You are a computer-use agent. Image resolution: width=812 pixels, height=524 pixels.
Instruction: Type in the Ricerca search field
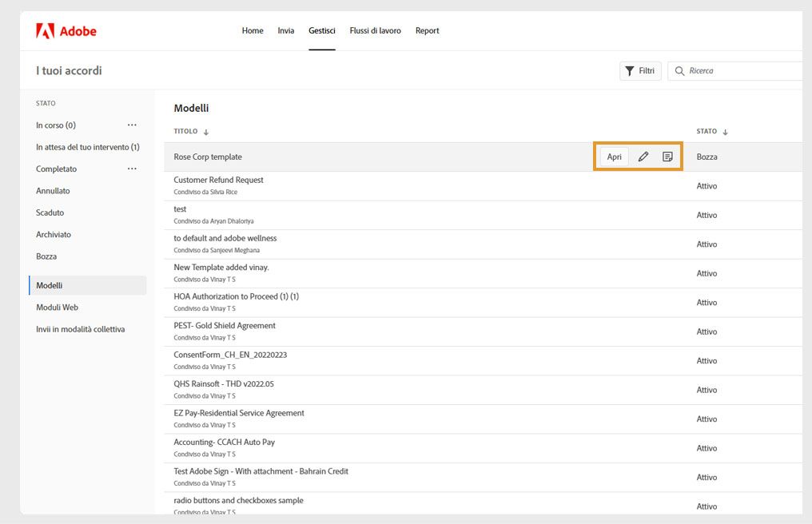(x=743, y=71)
